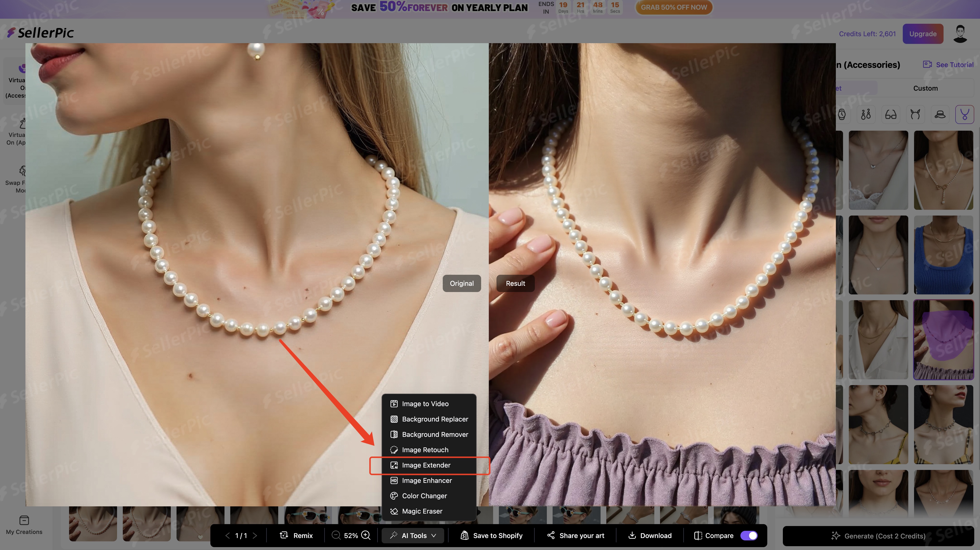This screenshot has width=980, height=550.
Task: Click the Generate sparkle icon
Action: pyautogui.click(x=835, y=536)
